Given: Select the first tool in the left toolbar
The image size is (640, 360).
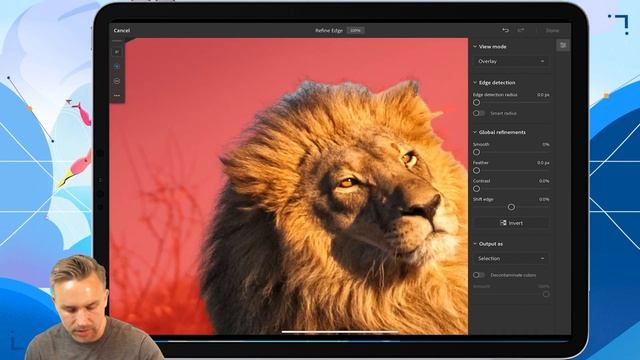Looking at the screenshot, I should 117,52.
